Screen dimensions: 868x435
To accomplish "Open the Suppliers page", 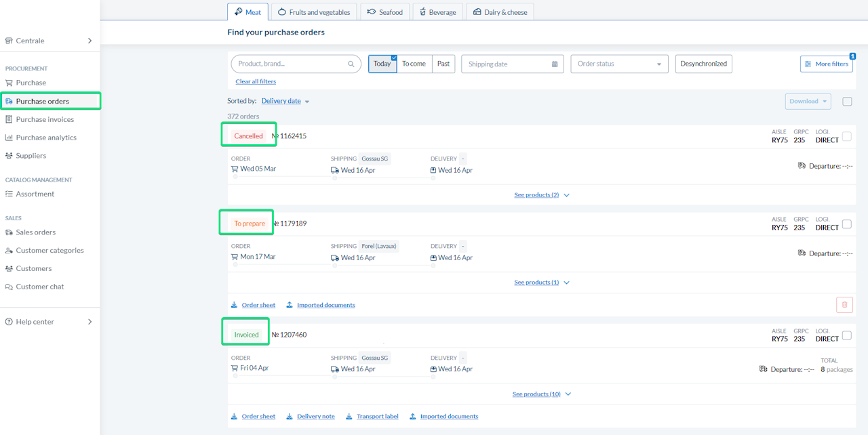I will click(x=31, y=155).
